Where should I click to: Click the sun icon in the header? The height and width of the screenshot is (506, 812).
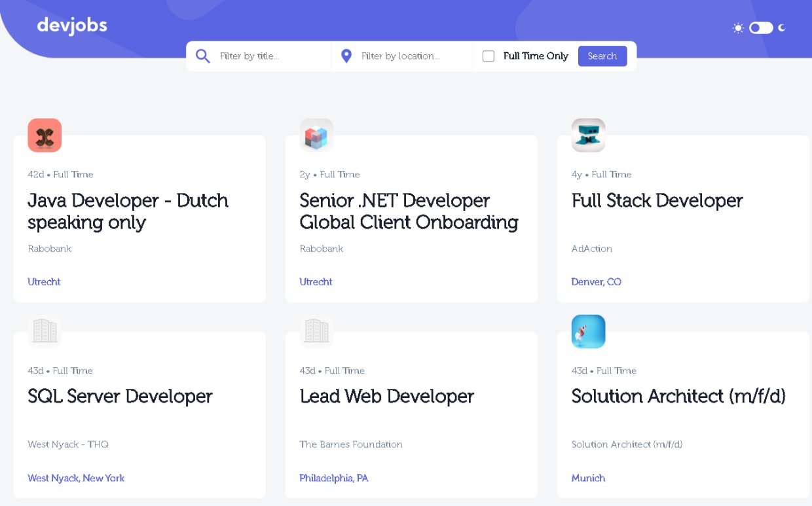737,27
